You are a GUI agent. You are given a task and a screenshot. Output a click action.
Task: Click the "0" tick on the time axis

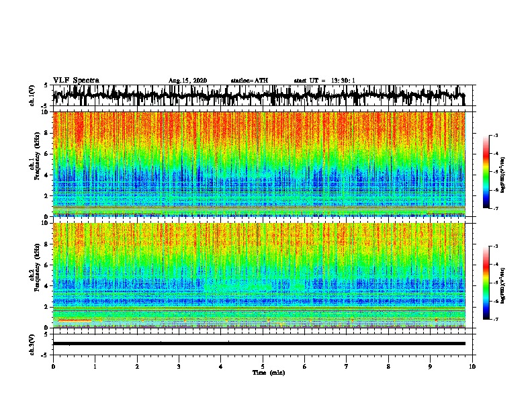53,367
